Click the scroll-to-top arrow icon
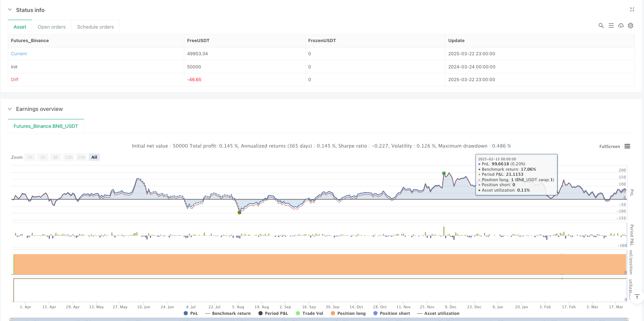The width and height of the screenshot is (644, 321). tap(637, 297)
